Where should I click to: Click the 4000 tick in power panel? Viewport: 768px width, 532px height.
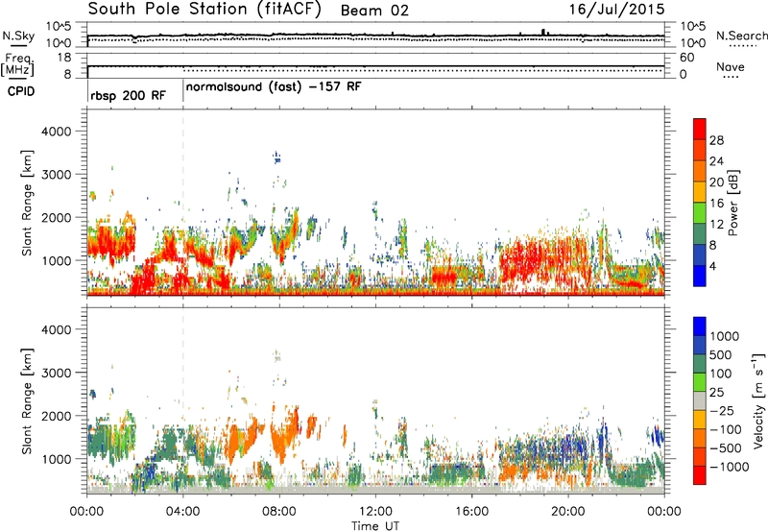point(56,132)
